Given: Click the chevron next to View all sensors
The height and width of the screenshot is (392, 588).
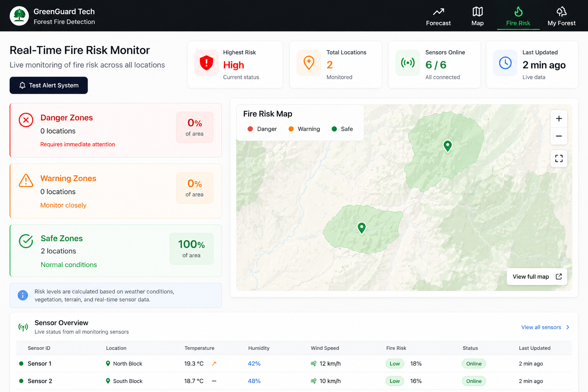Looking at the screenshot, I should (x=568, y=327).
